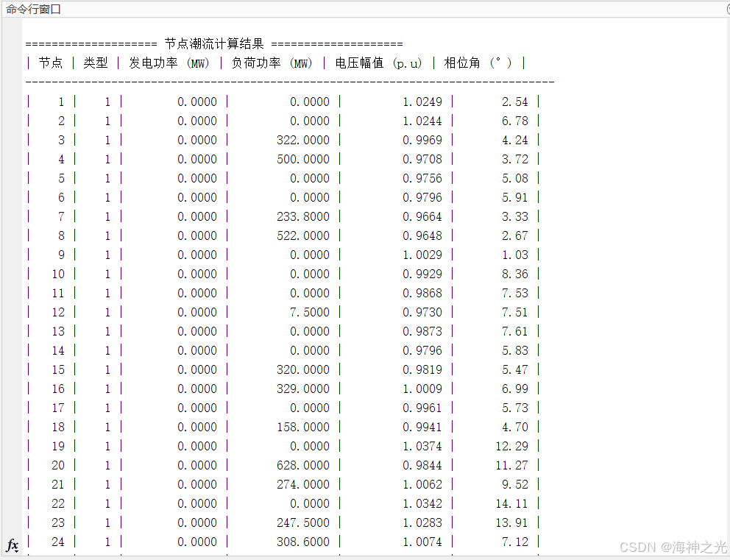Image resolution: width=730 pixels, height=560 pixels.
Task: Select phase angle 3.72
Action: point(515,159)
